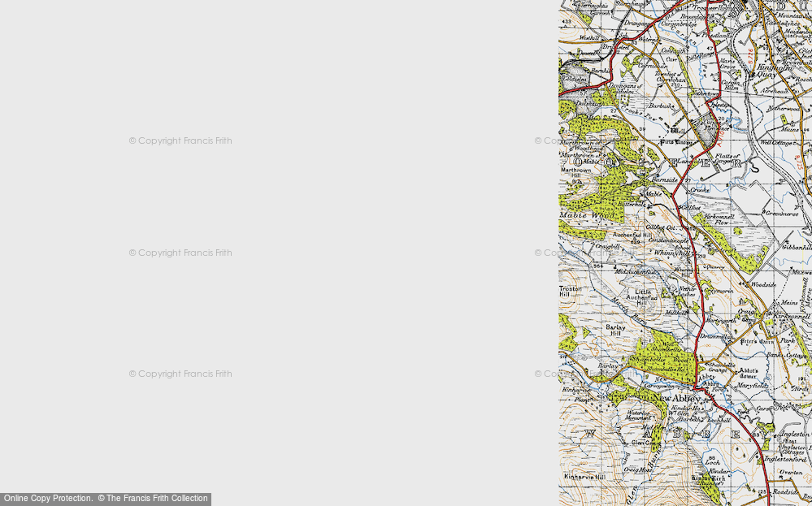This screenshot has height=506, width=812.
Task: Select the Mabie Wood label on map
Action: click(x=587, y=214)
